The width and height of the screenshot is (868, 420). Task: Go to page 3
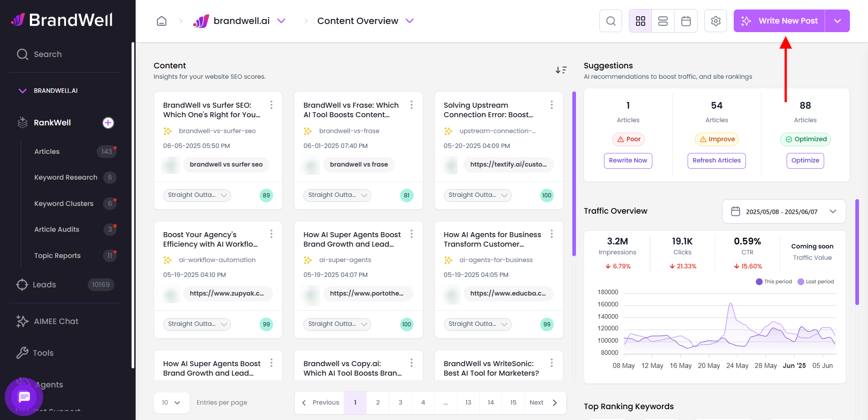(x=401, y=402)
